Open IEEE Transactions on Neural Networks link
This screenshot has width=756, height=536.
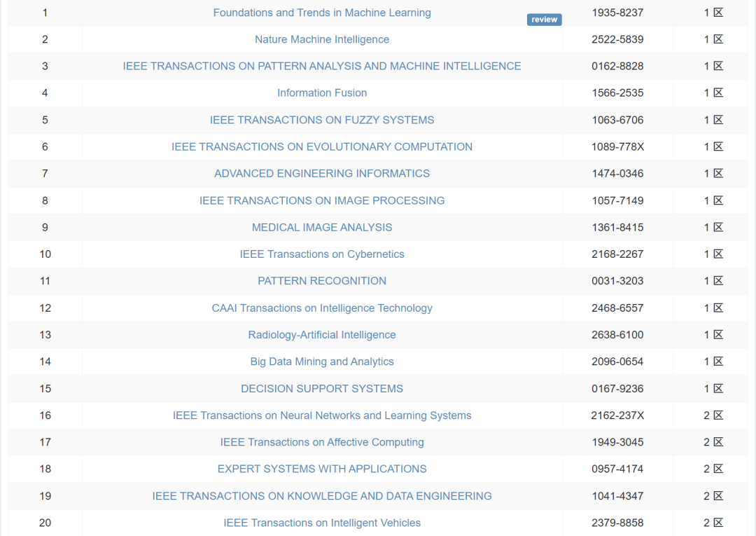coord(322,415)
